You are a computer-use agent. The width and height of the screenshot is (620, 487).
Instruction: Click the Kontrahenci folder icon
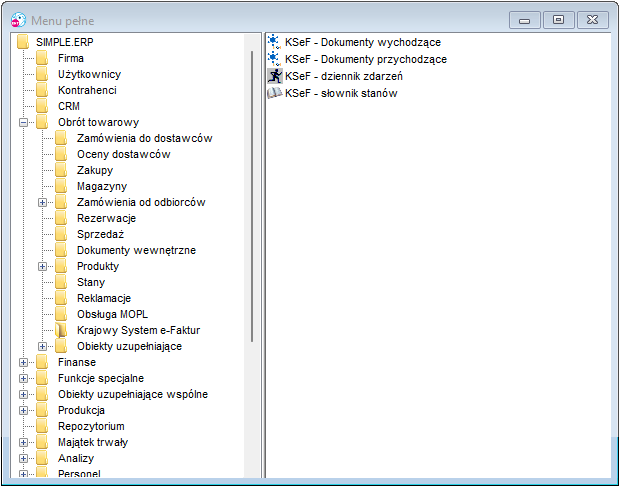point(42,90)
